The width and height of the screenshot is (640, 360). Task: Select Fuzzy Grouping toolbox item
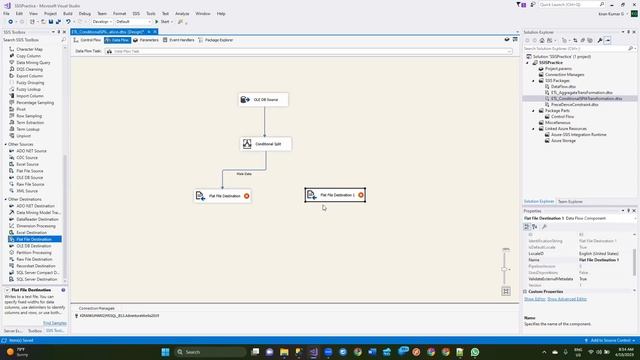tap(30, 82)
